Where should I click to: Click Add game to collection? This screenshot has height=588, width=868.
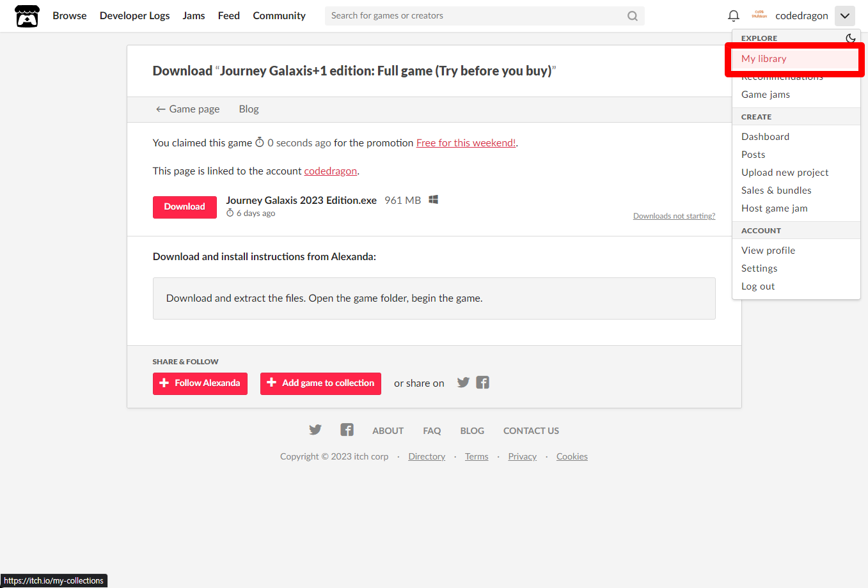click(320, 383)
